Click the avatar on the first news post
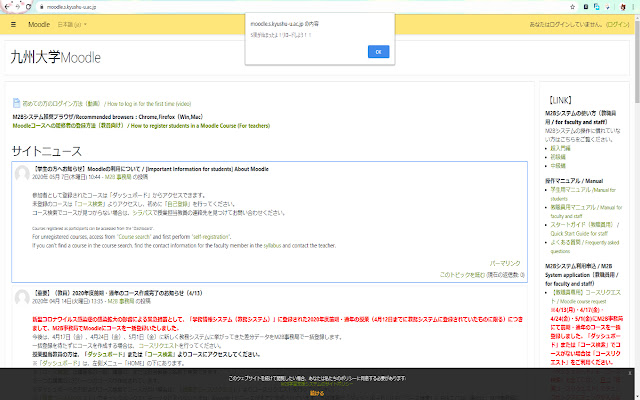 tap(21, 176)
